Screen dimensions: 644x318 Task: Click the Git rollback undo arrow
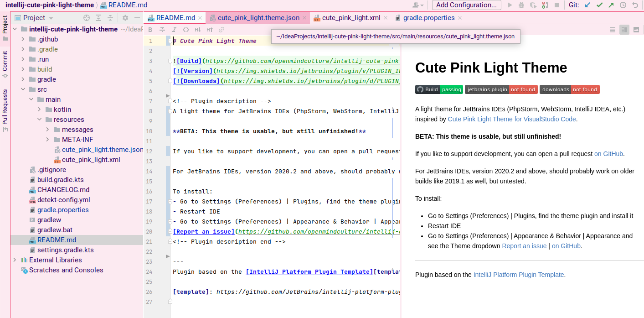click(635, 5)
